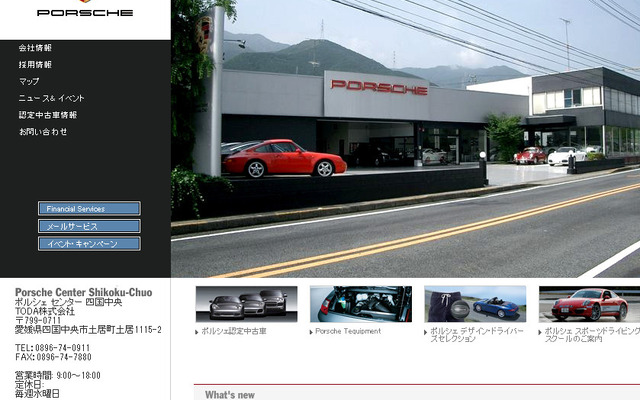Open the 採用情報 menu item
640x400 pixels.
click(35, 64)
